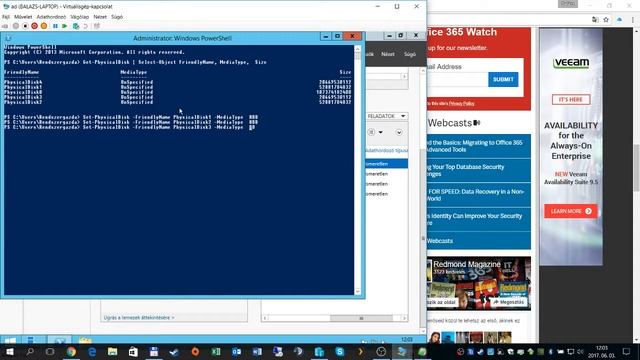The width and height of the screenshot is (640, 360).
Task: Click inside the PowerShell console command line
Action: coord(252,127)
